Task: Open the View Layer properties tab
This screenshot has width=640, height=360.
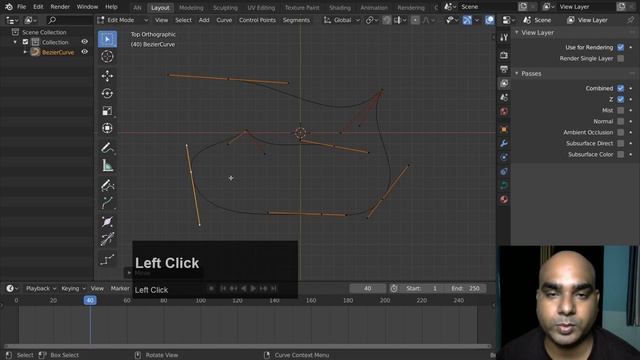Action: pyautogui.click(x=504, y=84)
